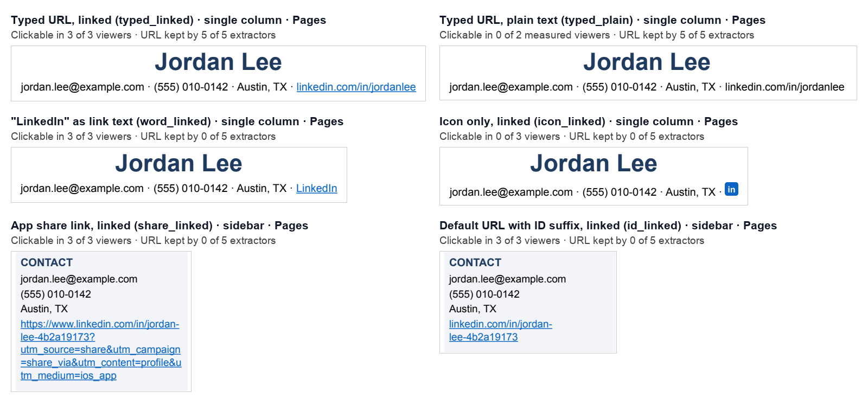Click "Jordan Lee" name in typed_linked card

click(x=218, y=62)
